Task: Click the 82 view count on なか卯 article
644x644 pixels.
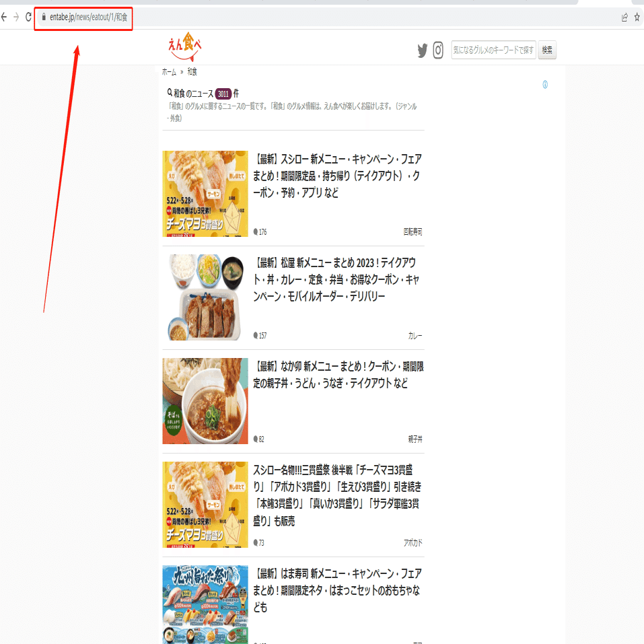Action: point(259,439)
